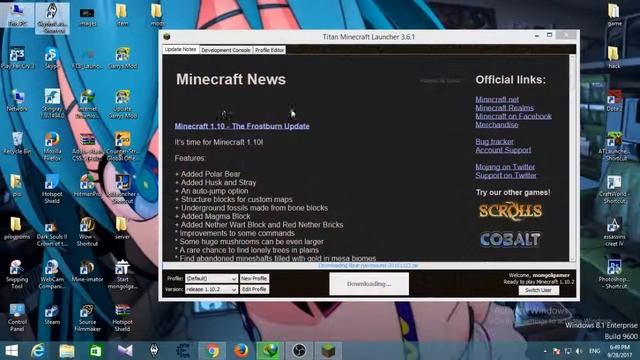Open the Stingray desktop shortcut
Image resolution: width=640 pixels, height=360 pixels.
point(52,104)
